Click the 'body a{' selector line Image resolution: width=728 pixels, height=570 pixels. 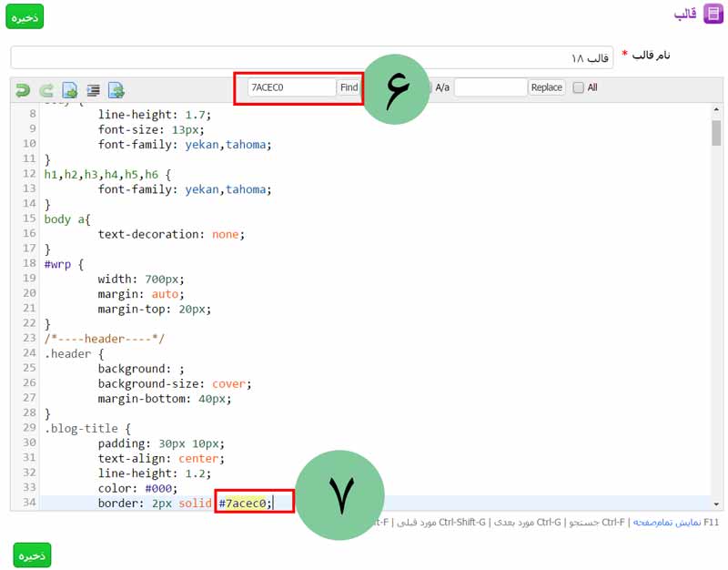67,219
